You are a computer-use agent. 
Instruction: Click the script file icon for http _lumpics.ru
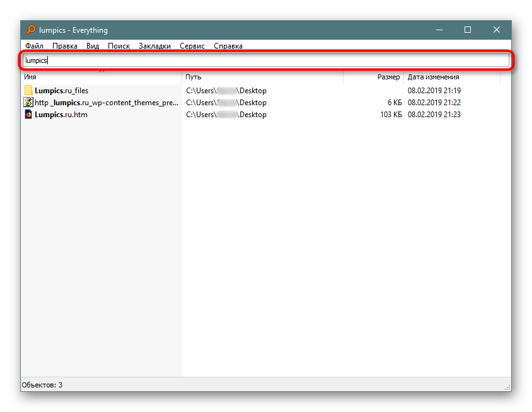[x=28, y=103]
